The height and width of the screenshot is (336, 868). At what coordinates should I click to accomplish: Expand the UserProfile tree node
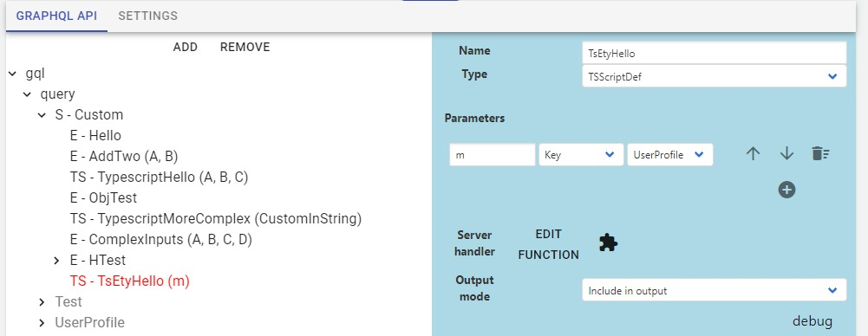(42, 323)
